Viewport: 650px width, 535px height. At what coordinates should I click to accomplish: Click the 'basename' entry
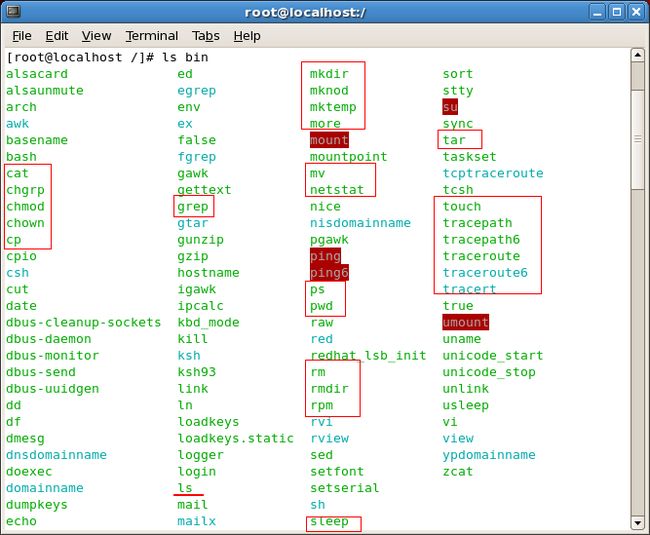click(37, 140)
